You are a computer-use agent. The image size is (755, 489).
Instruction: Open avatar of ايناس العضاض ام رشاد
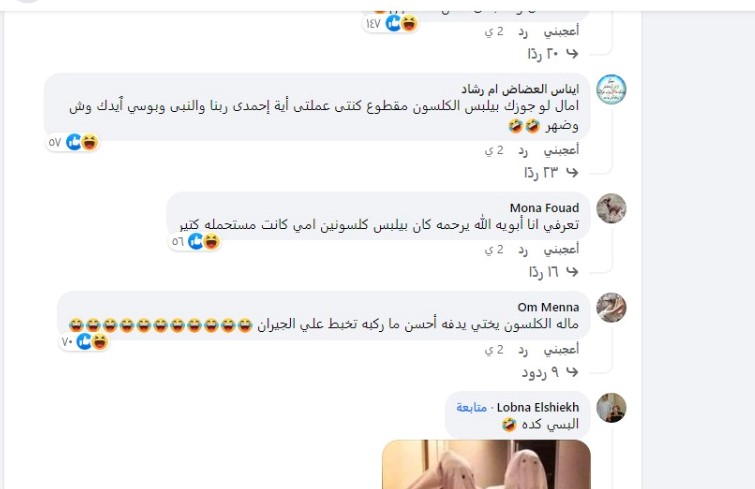[611, 90]
